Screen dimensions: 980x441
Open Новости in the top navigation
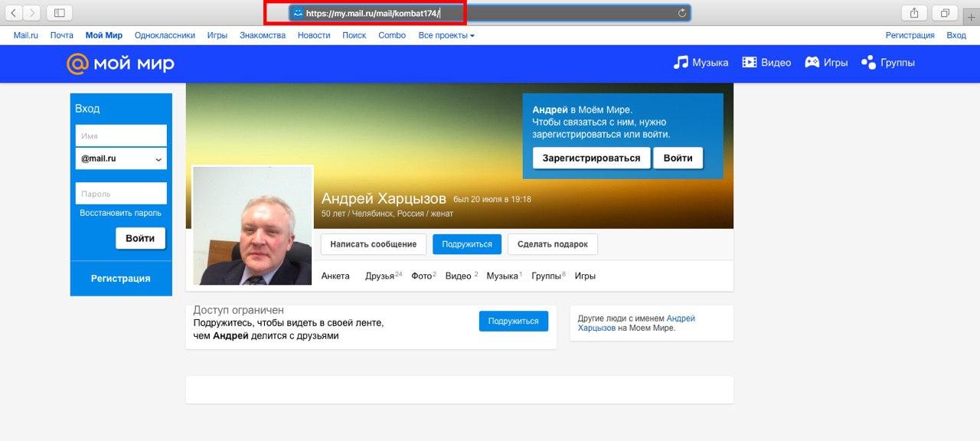pos(314,35)
